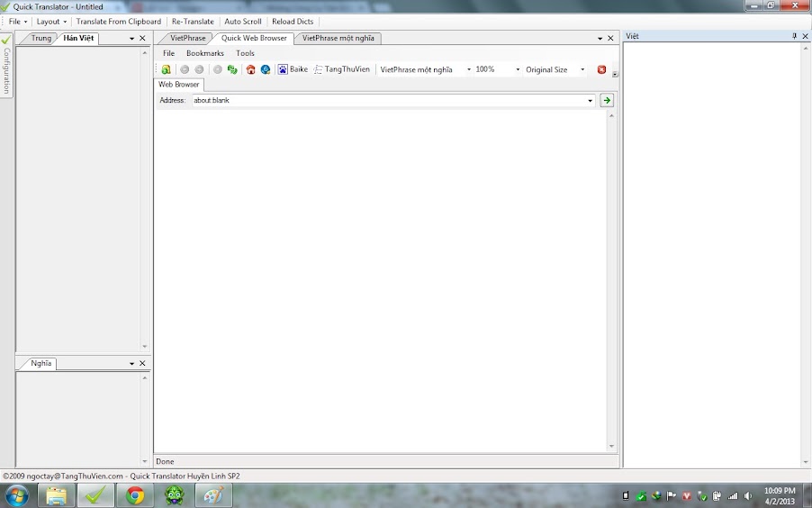The image size is (812, 508).
Task: Click Translate From Clipboard
Action: 119,22
